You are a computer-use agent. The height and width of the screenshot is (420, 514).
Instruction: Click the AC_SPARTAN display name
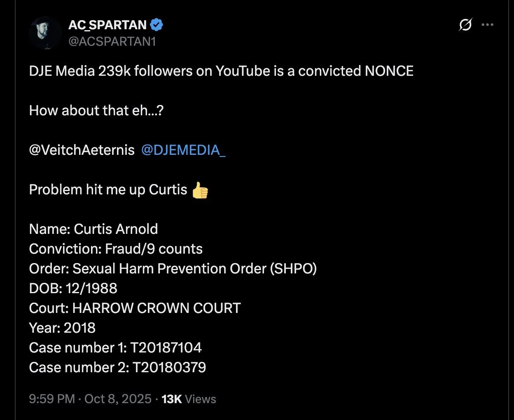107,25
